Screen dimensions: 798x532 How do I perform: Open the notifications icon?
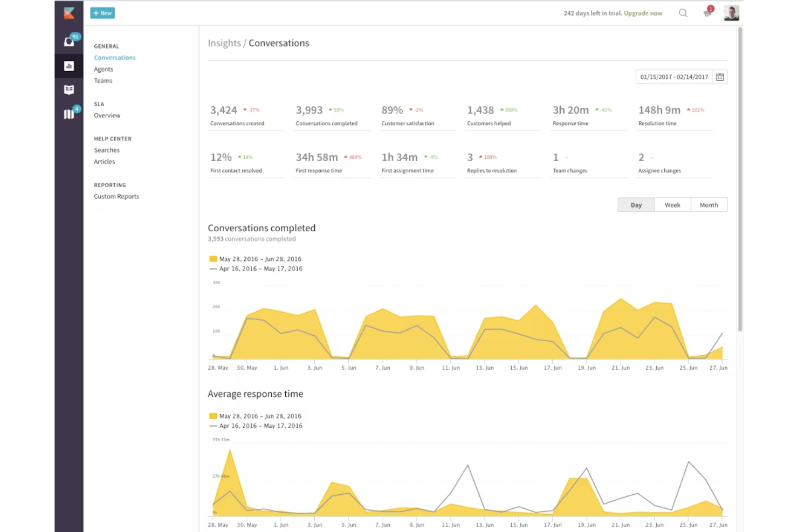click(x=708, y=13)
